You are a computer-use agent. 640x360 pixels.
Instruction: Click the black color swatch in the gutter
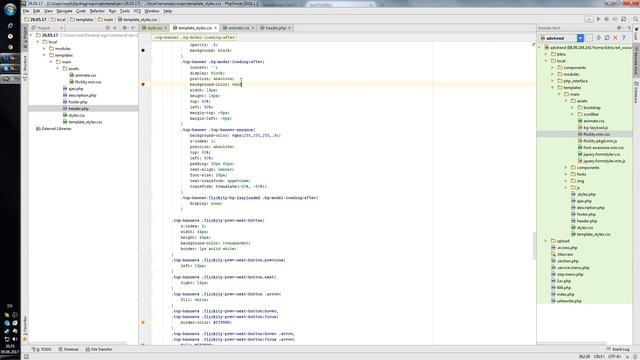[143, 50]
